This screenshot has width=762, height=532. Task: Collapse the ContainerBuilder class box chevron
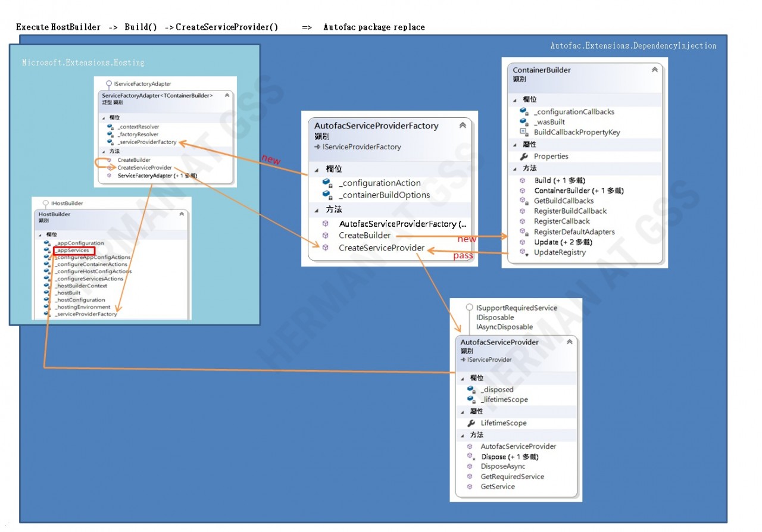point(655,70)
